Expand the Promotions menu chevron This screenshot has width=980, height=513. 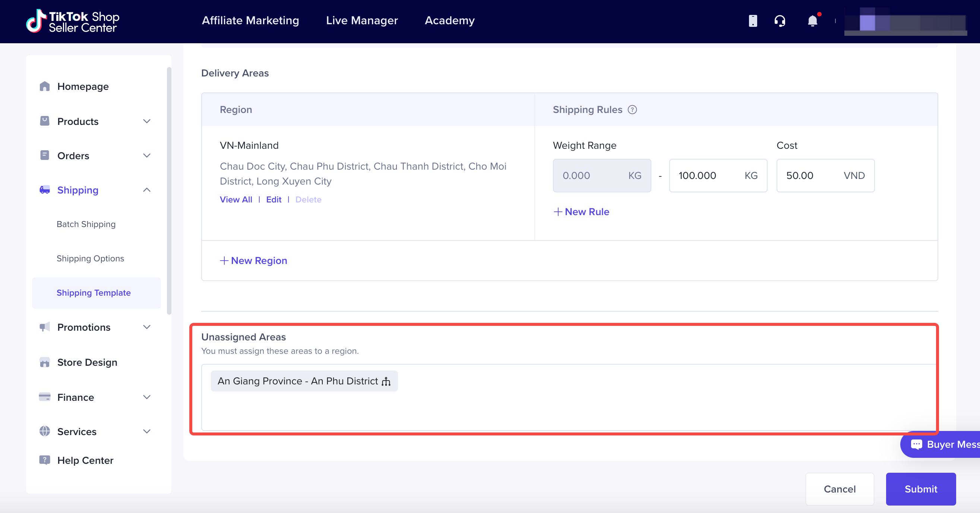[x=147, y=327]
